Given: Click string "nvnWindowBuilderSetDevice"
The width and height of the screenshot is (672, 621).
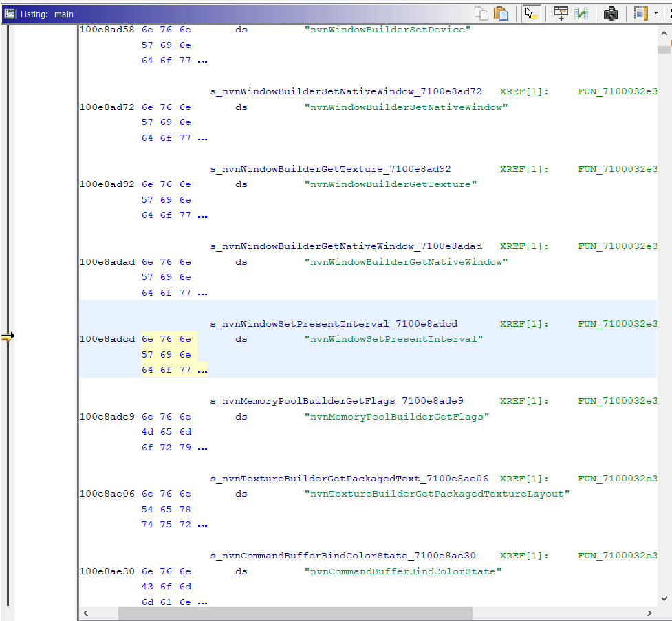Looking at the screenshot, I should [x=387, y=30].
